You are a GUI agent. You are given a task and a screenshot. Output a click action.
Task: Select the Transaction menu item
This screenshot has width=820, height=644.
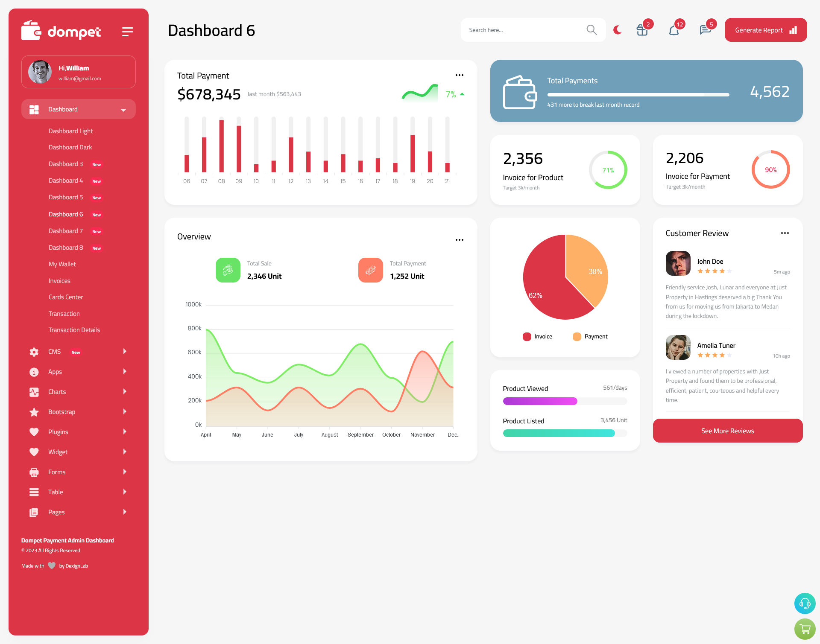point(64,313)
